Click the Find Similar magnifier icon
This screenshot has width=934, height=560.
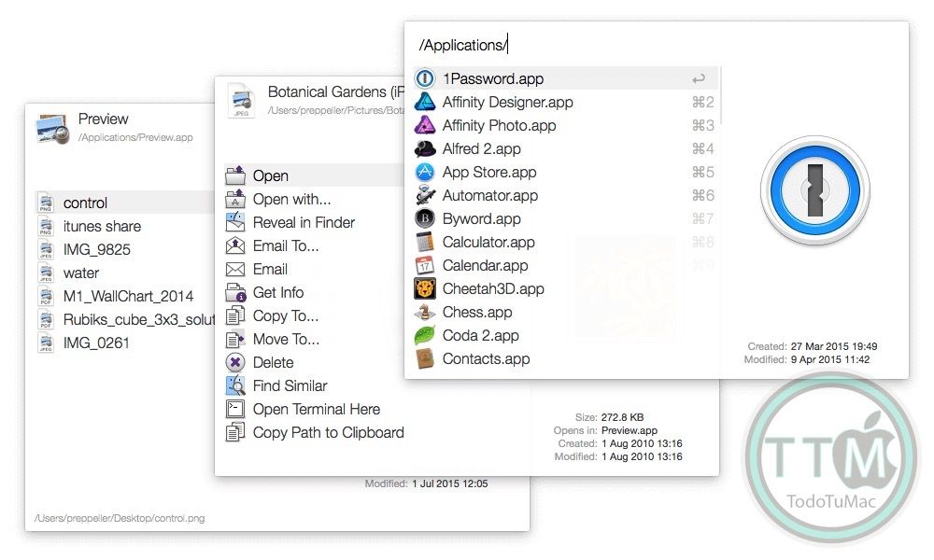tap(235, 385)
